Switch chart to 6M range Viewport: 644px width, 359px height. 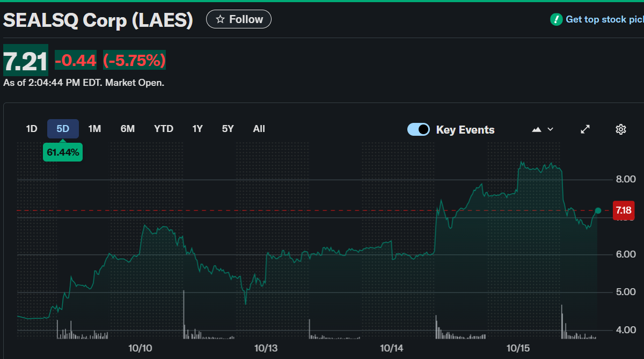coord(127,129)
